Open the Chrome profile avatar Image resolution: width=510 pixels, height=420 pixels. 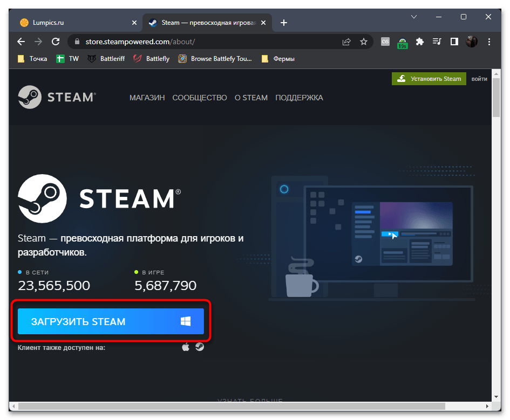(471, 42)
